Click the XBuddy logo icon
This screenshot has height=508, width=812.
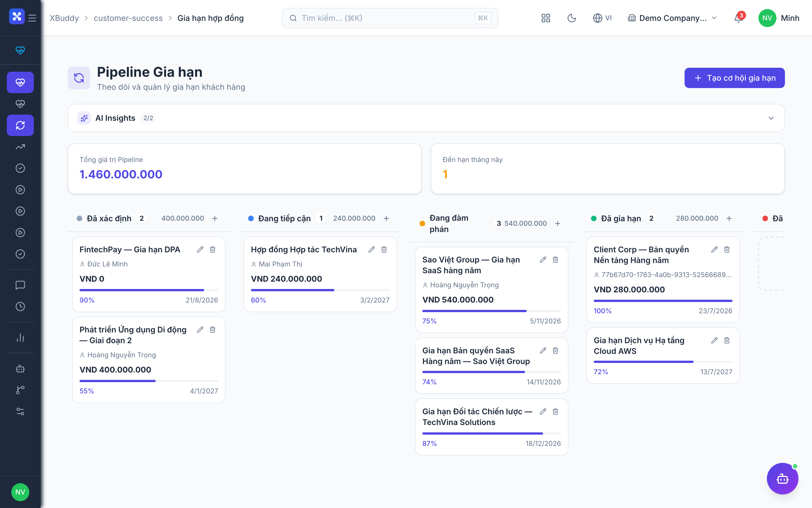coord(17,17)
